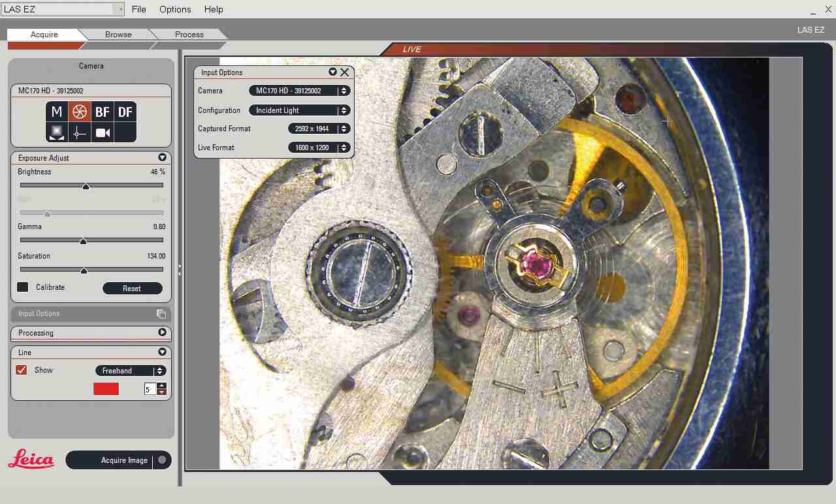Toggle the pin circle on Input Options dialog

(x=333, y=72)
